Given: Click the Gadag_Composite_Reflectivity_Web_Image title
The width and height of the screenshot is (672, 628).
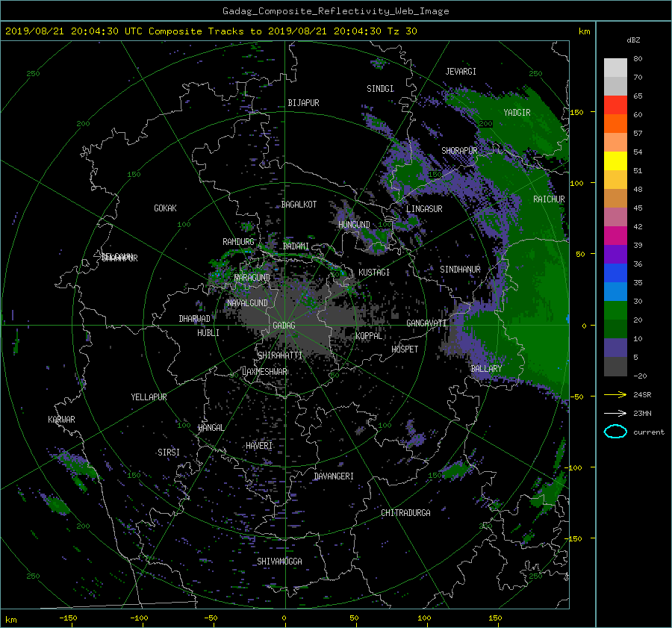Looking at the screenshot, I should tap(335, 11).
